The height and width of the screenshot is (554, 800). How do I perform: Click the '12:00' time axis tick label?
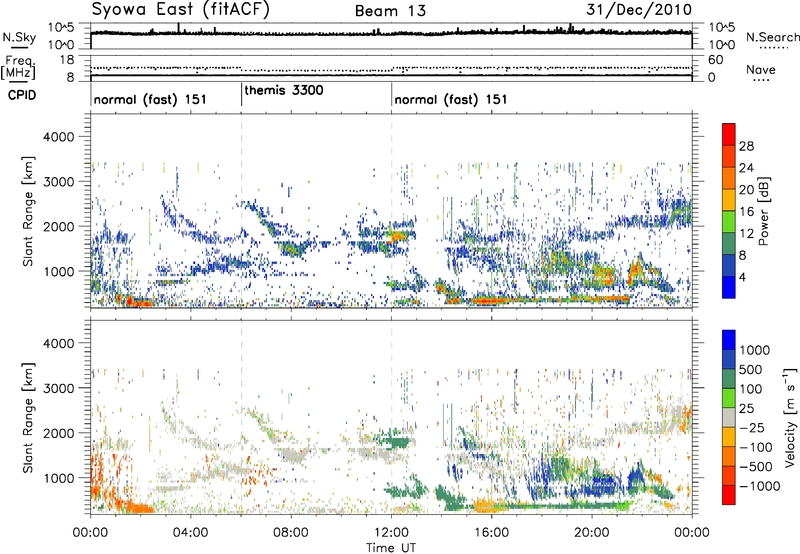pos(391,533)
